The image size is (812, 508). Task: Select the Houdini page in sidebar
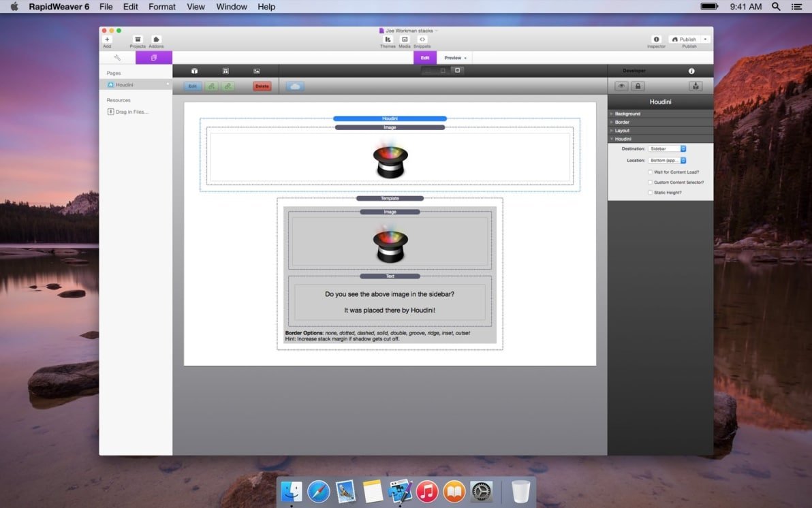(x=125, y=85)
